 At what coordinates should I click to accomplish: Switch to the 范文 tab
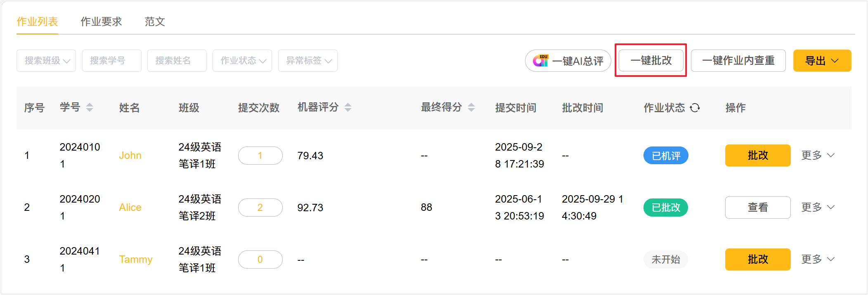coord(155,21)
